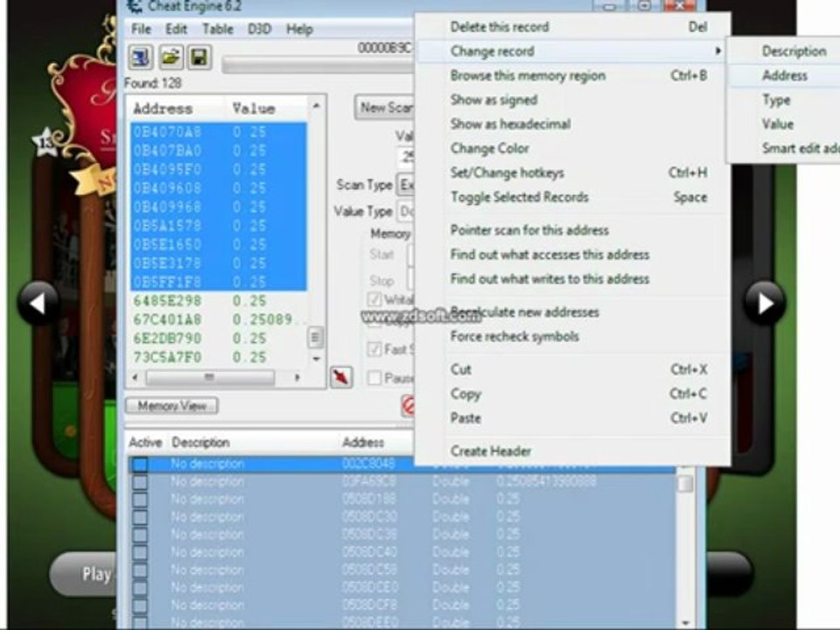The width and height of the screenshot is (840, 630).
Task: Choose Paste from the context menu
Action: point(572,418)
